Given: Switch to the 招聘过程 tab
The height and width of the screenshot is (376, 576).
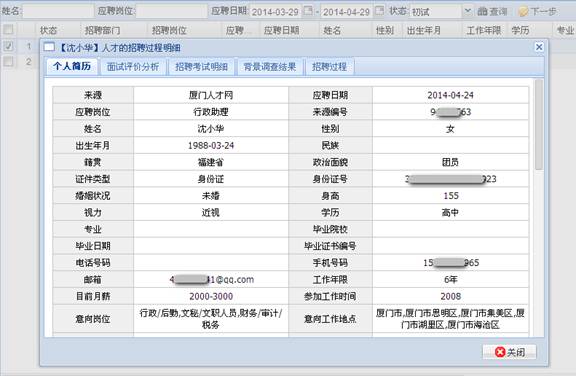Looking at the screenshot, I should 330,67.
